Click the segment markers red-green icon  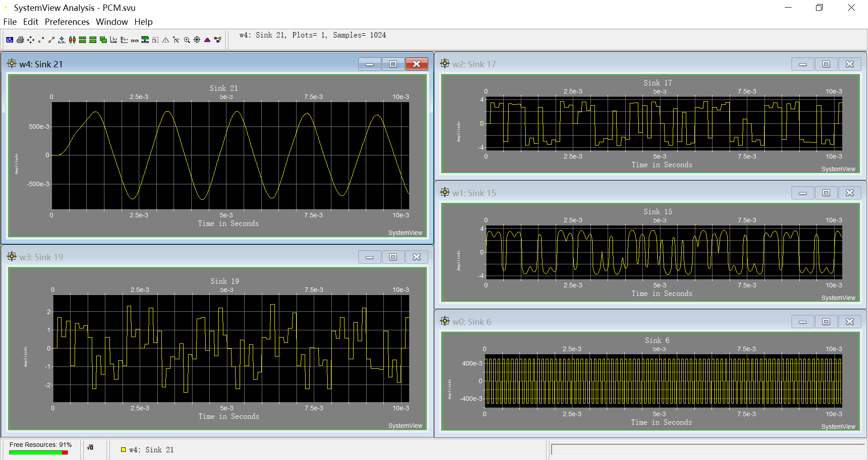(72, 40)
